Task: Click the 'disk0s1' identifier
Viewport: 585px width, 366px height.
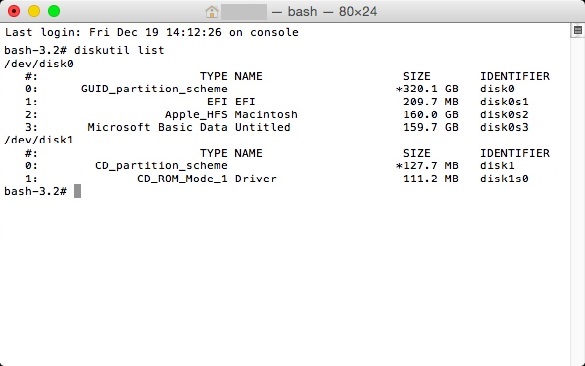Action: tap(504, 101)
